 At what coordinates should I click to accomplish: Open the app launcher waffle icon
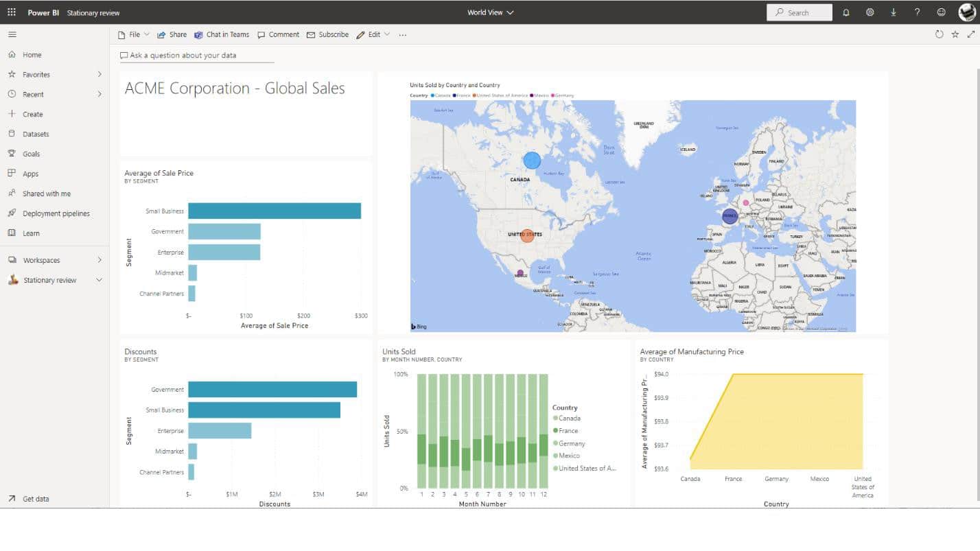[12, 12]
